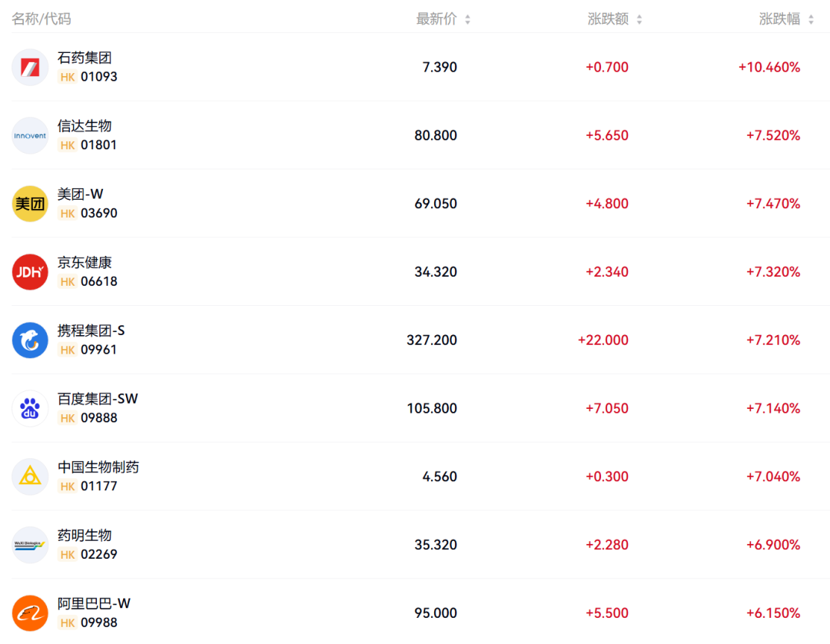Click the 327.200 price of 携程集团-S
The height and width of the screenshot is (644, 830).
[x=432, y=340]
